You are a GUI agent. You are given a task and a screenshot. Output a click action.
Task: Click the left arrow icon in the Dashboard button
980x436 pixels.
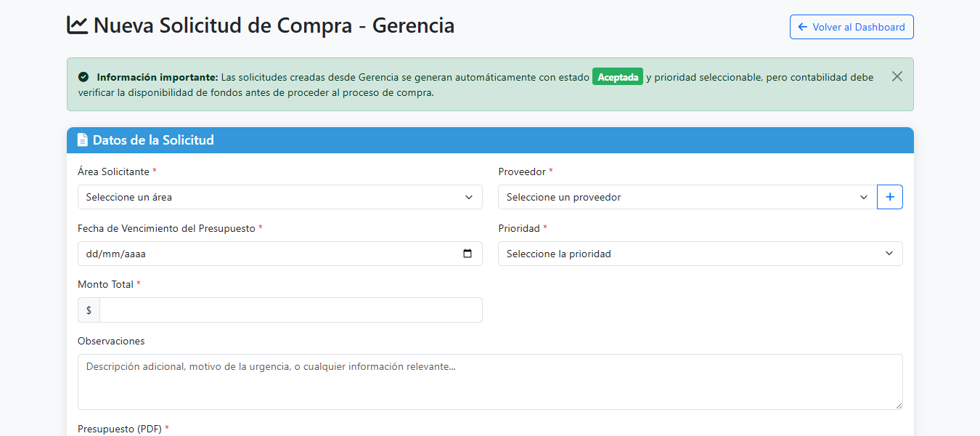coord(802,26)
